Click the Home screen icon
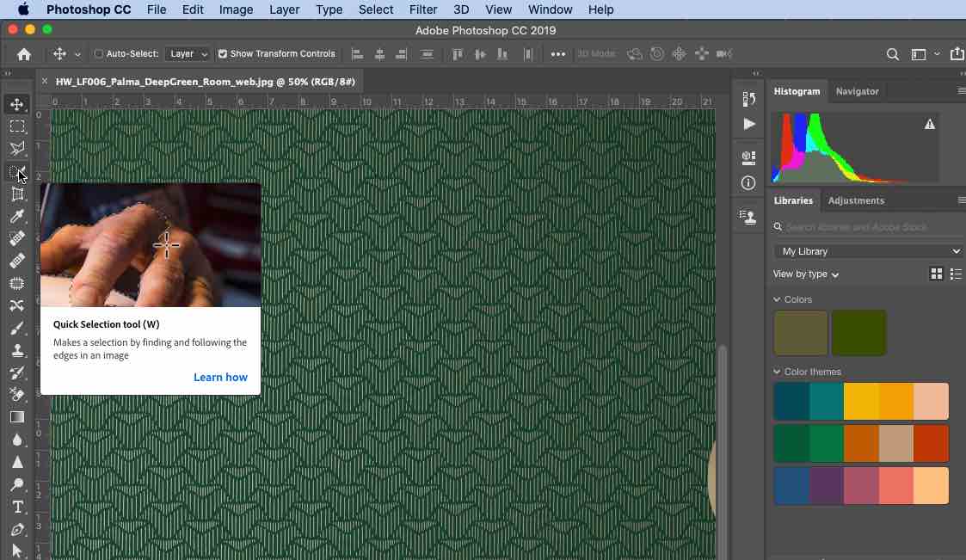 coord(24,54)
